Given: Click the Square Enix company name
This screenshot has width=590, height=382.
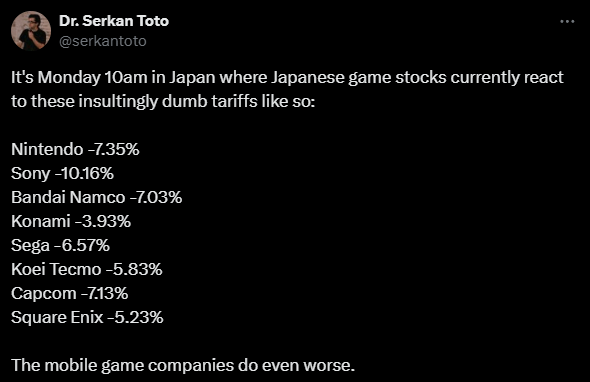Looking at the screenshot, I should pos(57,318).
